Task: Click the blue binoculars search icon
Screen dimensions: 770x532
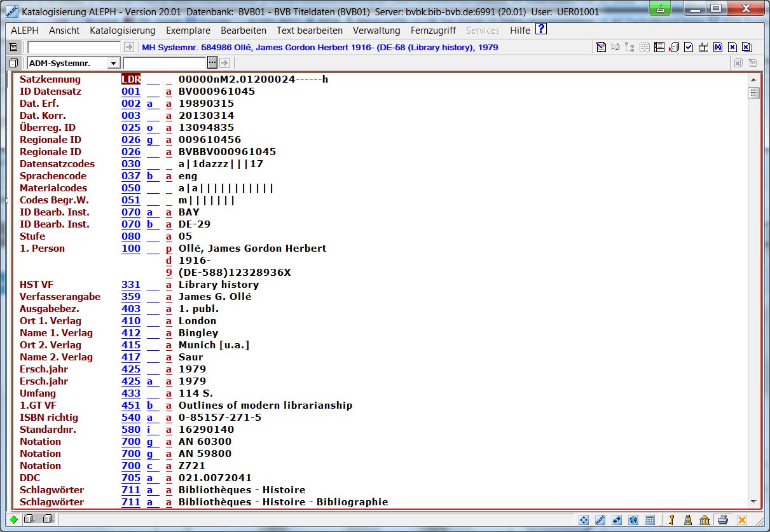Action: [718, 47]
